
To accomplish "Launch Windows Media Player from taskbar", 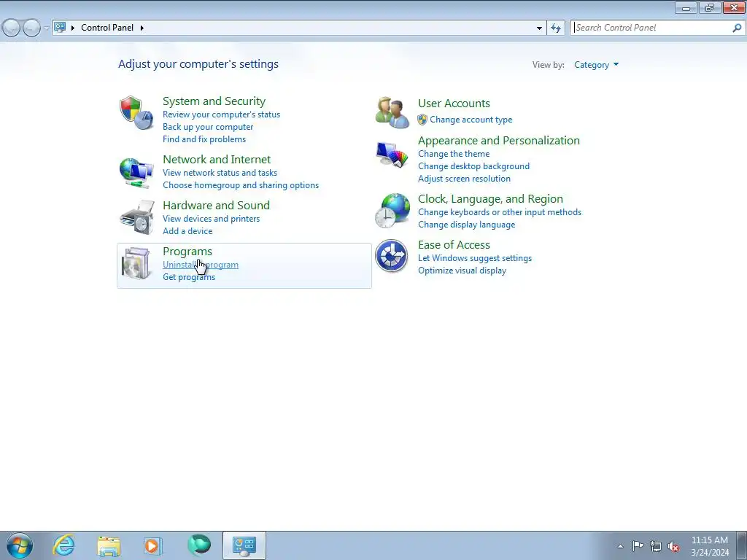I will (152, 545).
